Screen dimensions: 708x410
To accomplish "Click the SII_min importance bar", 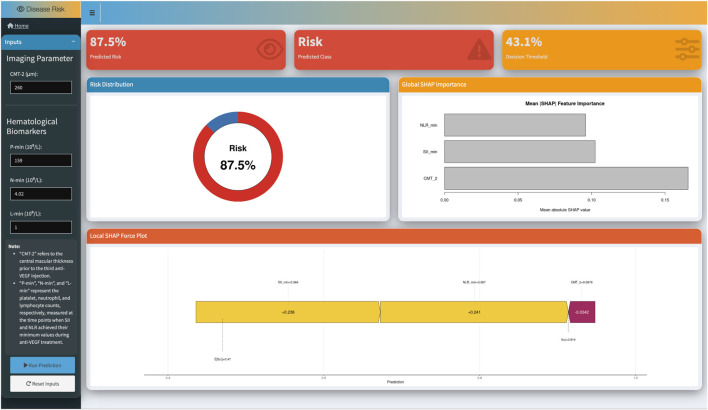I will click(x=520, y=152).
